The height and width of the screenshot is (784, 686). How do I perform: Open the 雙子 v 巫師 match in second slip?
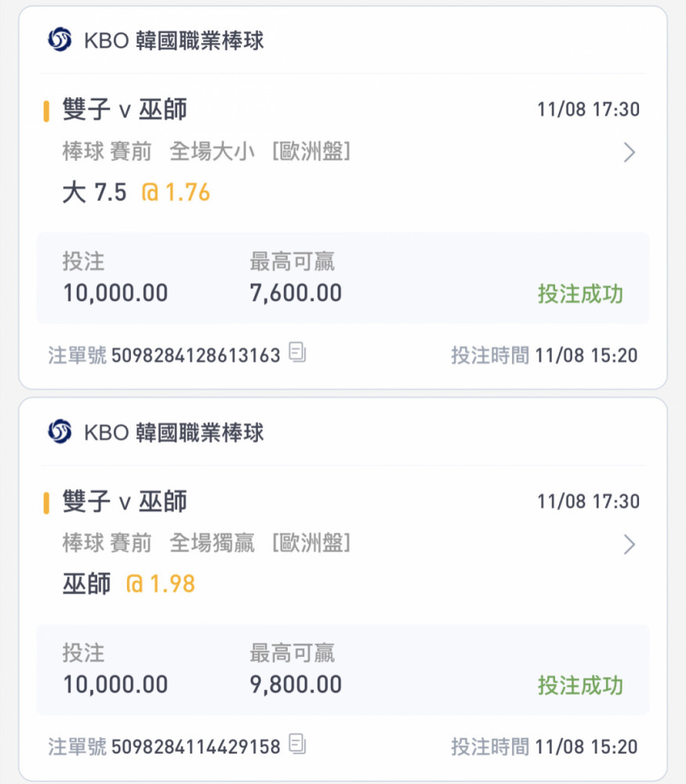tap(125, 502)
